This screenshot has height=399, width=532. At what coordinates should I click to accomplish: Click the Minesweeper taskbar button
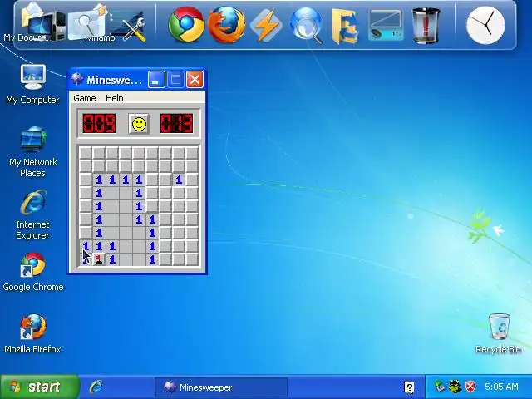pos(220,387)
